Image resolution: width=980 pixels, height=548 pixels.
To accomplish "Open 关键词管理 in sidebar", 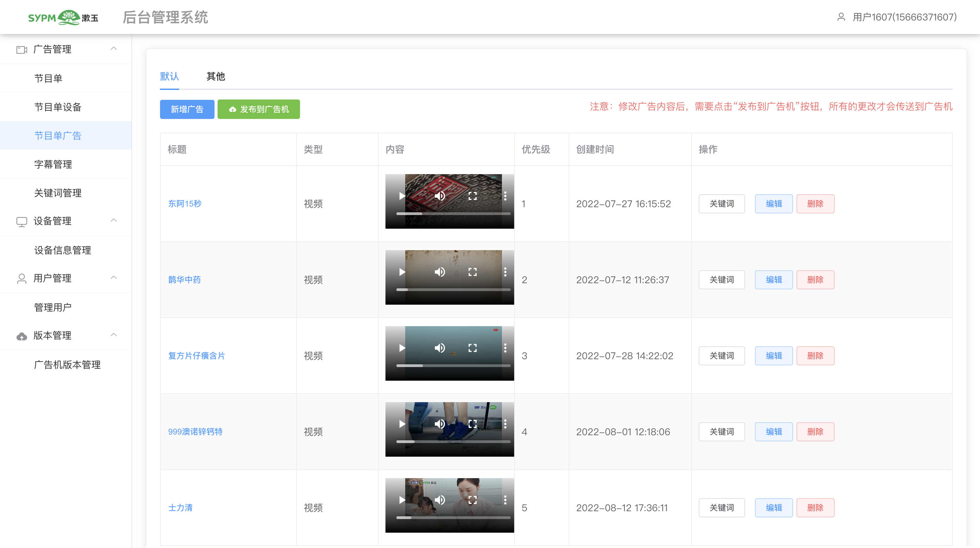I will 66,193.
